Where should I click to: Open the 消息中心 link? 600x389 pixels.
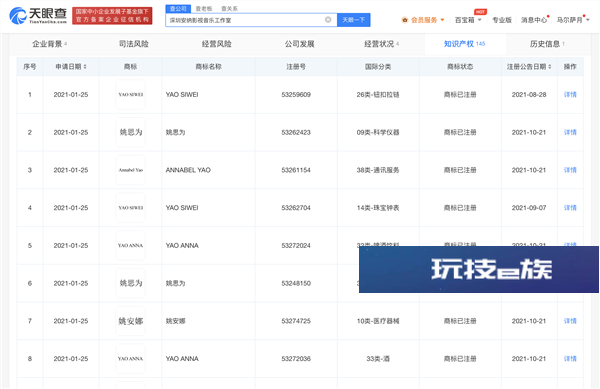pos(534,20)
